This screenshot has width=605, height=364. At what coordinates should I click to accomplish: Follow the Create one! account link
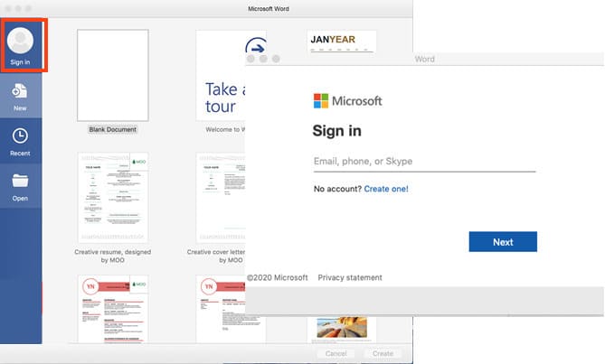386,189
